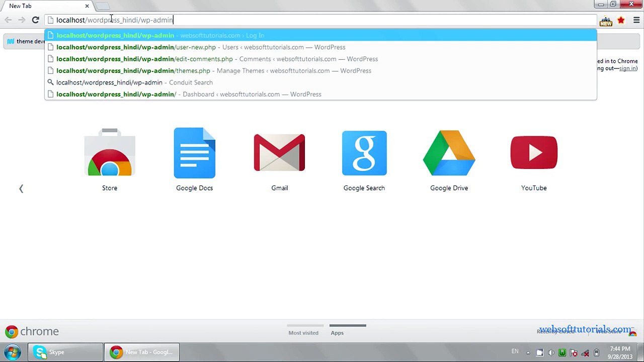Reload the current page
The width and height of the screenshot is (644, 362).
(x=35, y=20)
